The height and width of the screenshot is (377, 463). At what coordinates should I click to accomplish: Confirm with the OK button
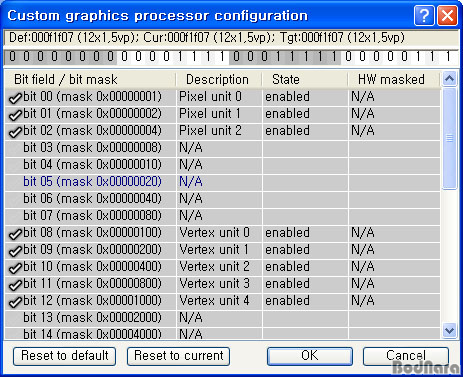click(310, 356)
